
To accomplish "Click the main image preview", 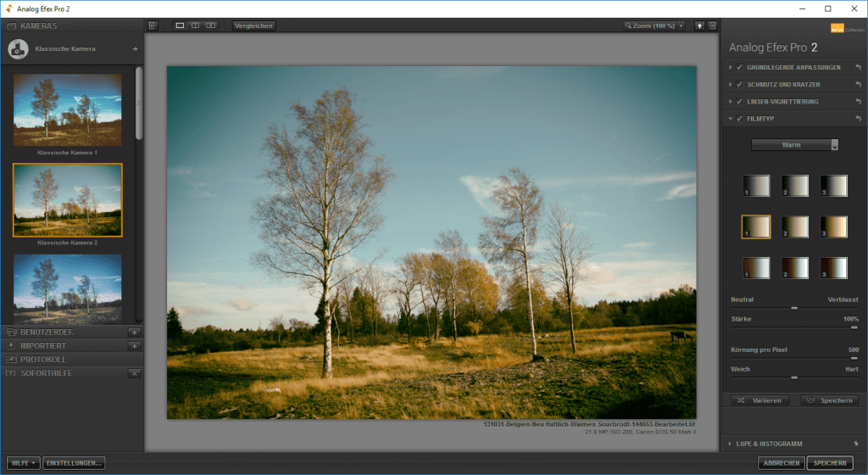I will (x=431, y=243).
